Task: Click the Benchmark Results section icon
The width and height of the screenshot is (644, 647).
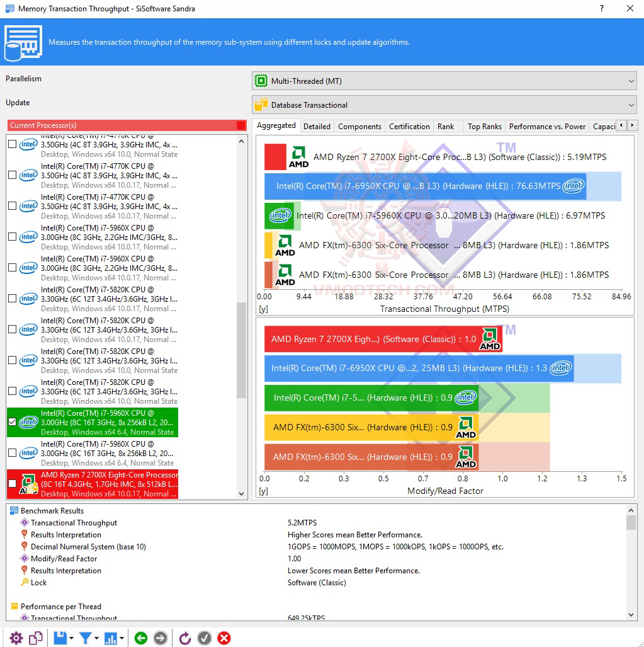Action: point(14,510)
